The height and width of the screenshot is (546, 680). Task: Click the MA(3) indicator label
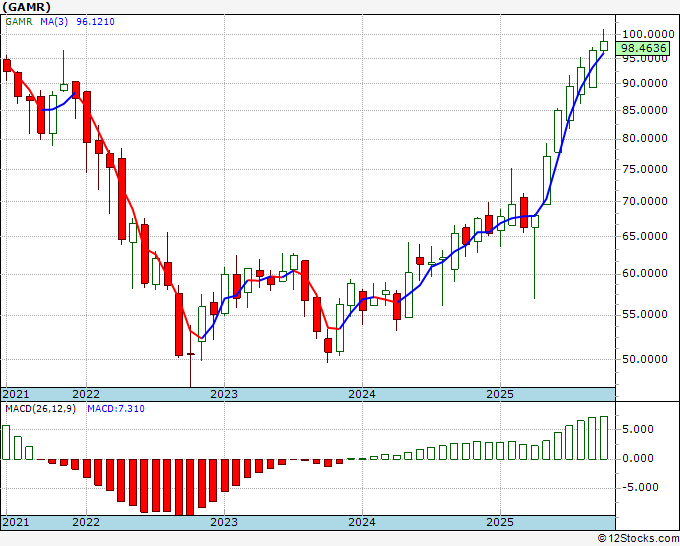[x=54, y=21]
